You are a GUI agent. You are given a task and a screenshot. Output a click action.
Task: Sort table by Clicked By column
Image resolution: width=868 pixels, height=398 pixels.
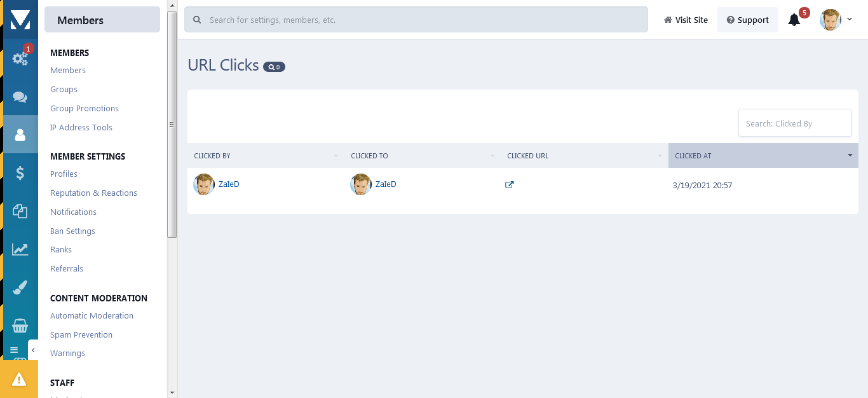pyautogui.click(x=266, y=156)
